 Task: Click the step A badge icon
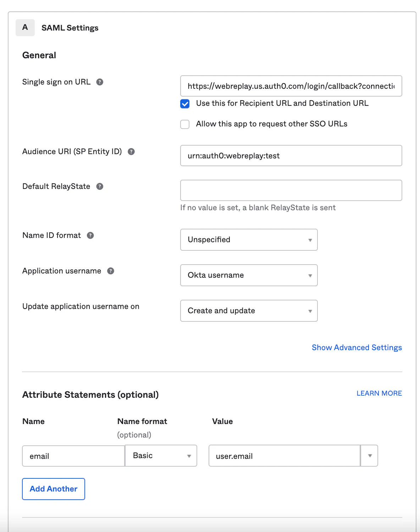(x=25, y=28)
